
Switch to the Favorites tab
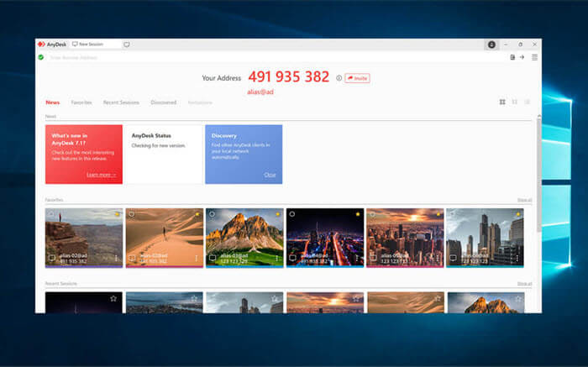click(81, 102)
